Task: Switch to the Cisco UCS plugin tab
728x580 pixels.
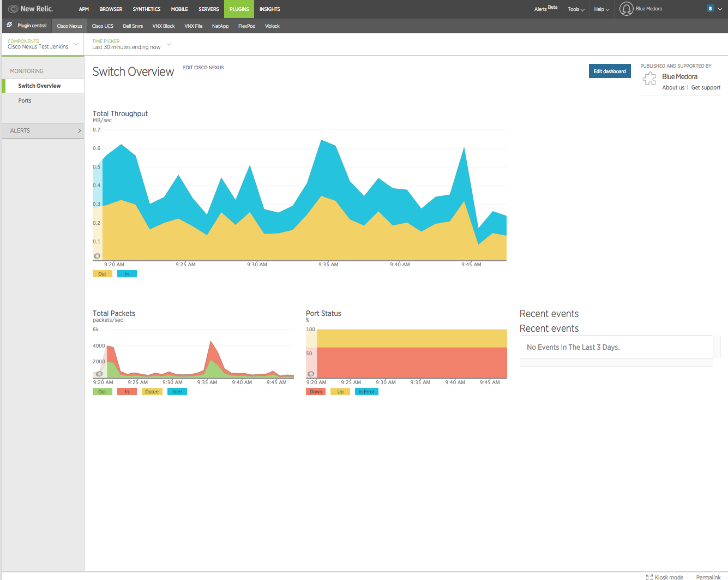Action: point(103,26)
